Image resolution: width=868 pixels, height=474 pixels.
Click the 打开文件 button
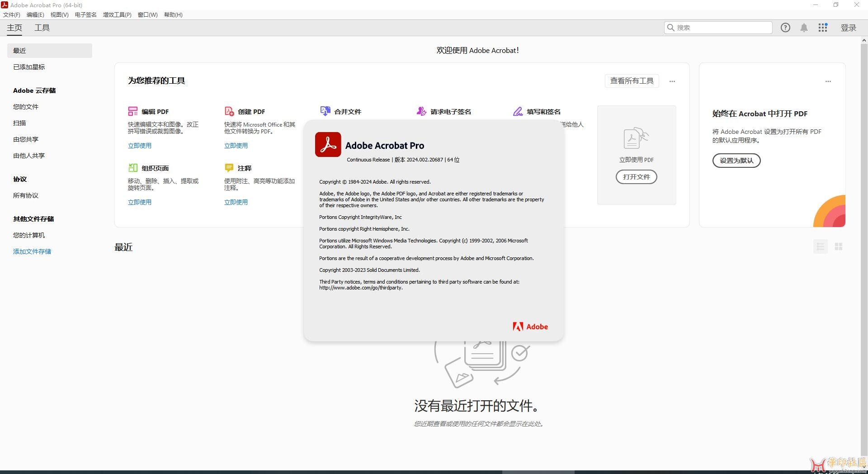[x=636, y=177]
